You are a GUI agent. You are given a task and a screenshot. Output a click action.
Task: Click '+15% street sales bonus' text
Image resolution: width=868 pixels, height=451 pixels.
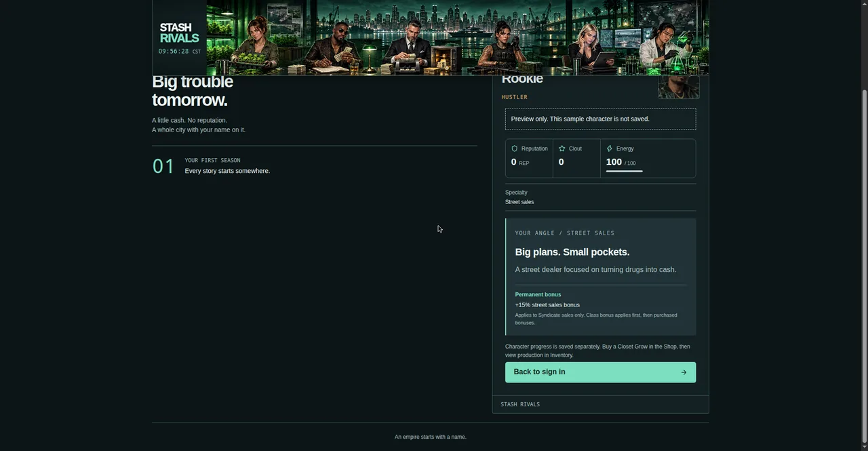point(547,305)
